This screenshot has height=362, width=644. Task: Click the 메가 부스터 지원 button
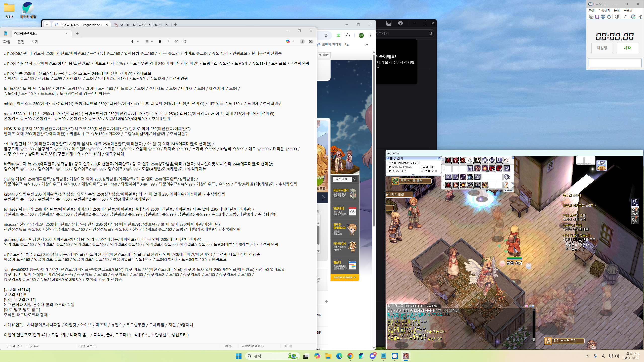(x=565, y=341)
